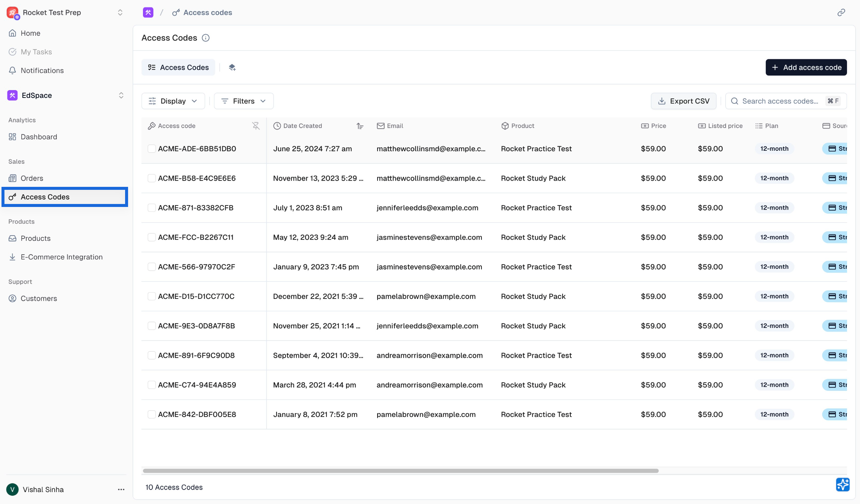Expand the Filters dropdown

coord(243,101)
